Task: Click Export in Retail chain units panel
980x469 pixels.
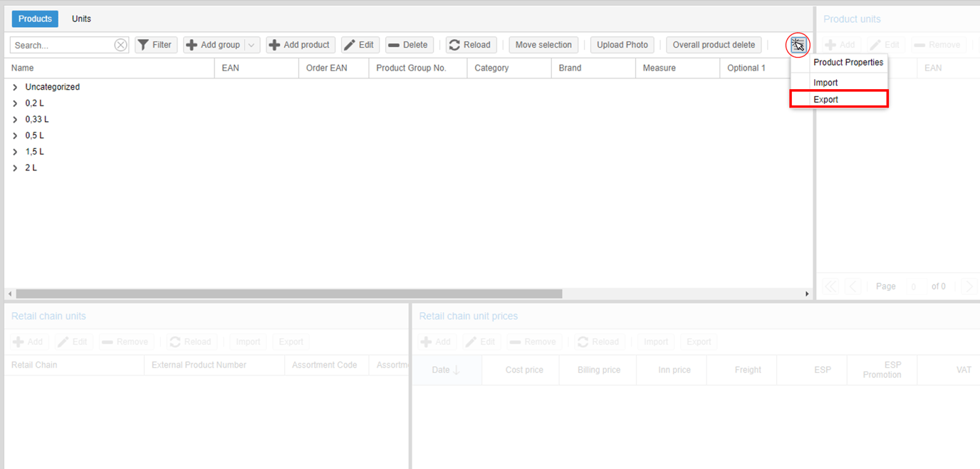Action: [x=291, y=342]
